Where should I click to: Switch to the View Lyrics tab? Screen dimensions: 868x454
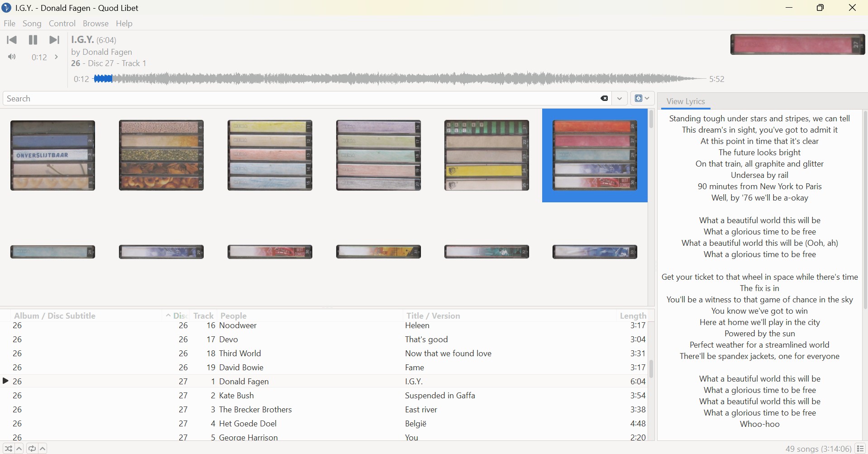(686, 101)
